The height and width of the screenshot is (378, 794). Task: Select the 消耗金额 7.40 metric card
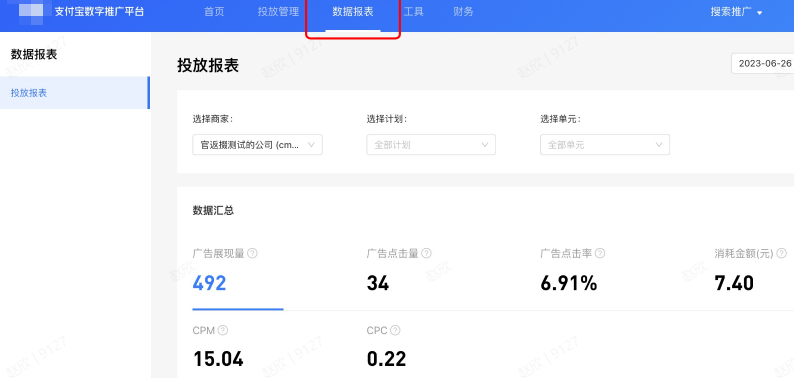point(750,271)
